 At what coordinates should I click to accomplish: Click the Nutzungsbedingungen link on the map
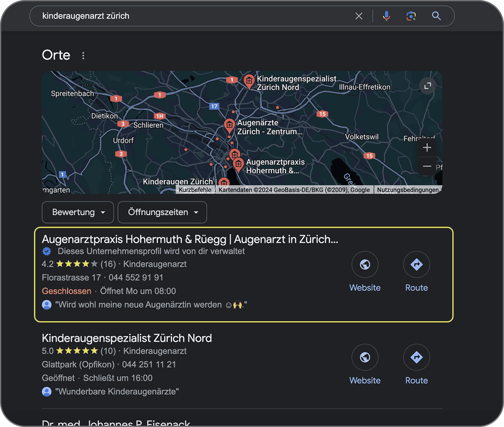tap(407, 190)
